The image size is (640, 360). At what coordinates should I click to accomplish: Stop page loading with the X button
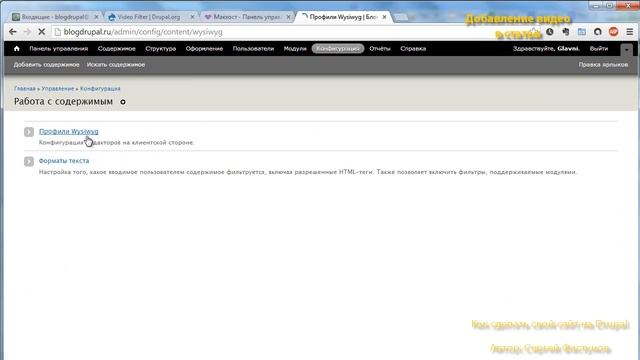pos(42,32)
